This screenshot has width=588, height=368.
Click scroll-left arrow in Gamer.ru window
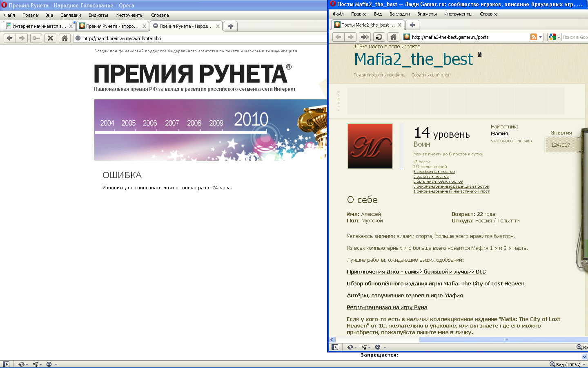[332, 340]
